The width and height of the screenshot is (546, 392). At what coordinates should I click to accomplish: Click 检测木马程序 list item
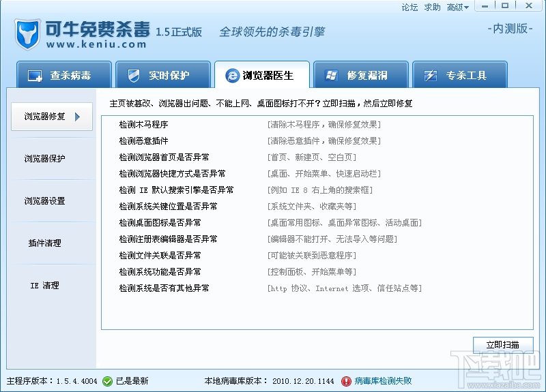(x=143, y=125)
